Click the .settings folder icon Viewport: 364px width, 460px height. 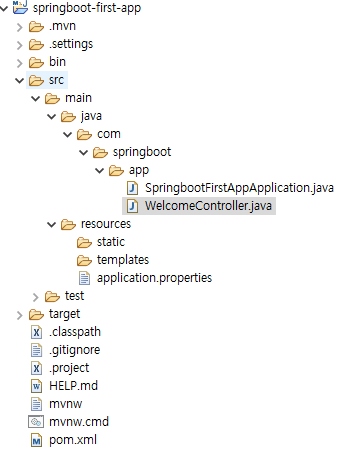pyautogui.click(x=36, y=44)
